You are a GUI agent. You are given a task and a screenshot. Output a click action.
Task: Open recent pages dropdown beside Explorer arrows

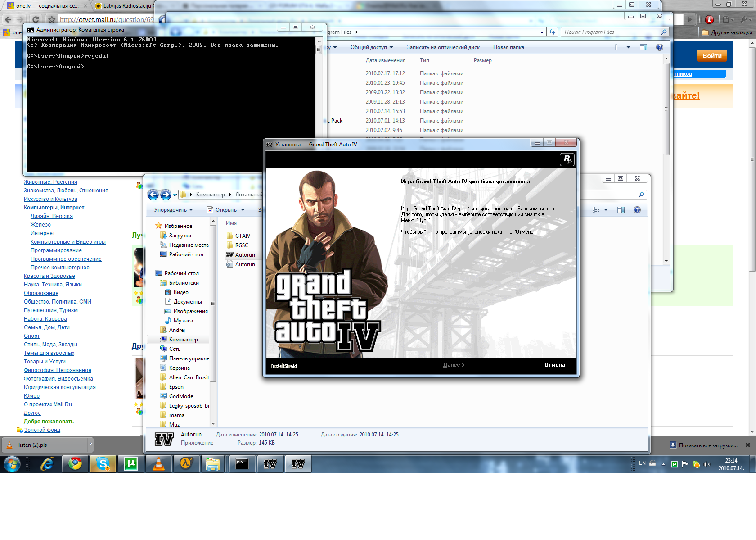(x=175, y=195)
